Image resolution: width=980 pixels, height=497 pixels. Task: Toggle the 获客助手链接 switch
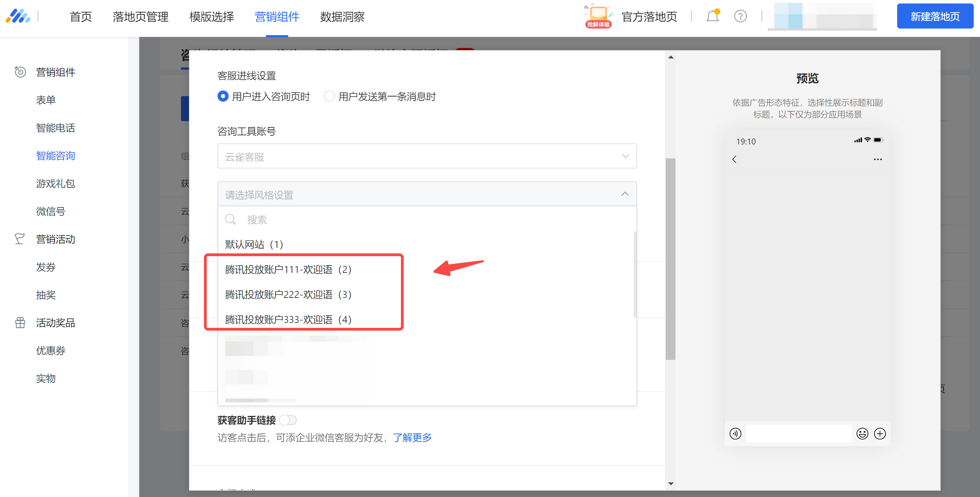click(x=287, y=420)
